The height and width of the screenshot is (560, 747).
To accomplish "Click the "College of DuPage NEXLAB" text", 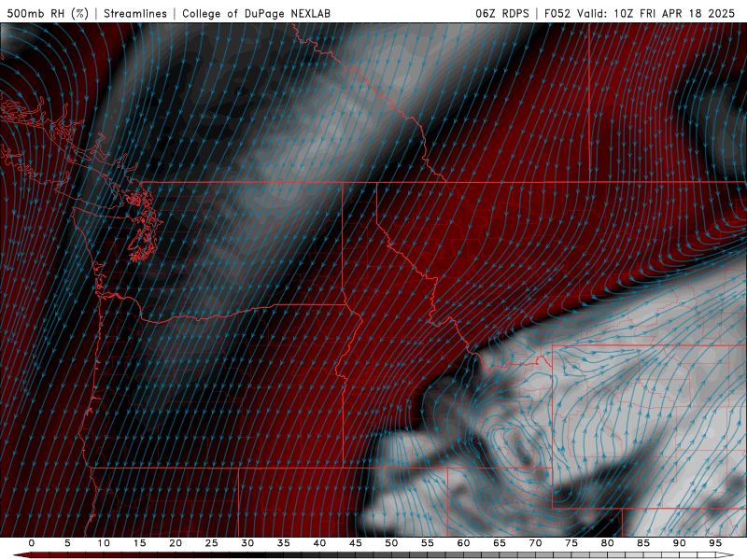I will 256,13.
